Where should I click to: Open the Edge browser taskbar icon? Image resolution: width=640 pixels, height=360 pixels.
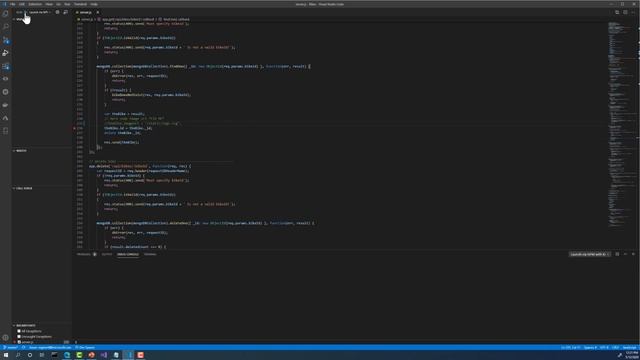coord(67,355)
